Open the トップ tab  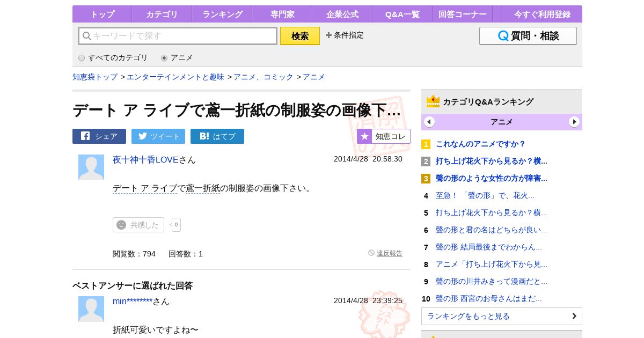[x=102, y=14]
